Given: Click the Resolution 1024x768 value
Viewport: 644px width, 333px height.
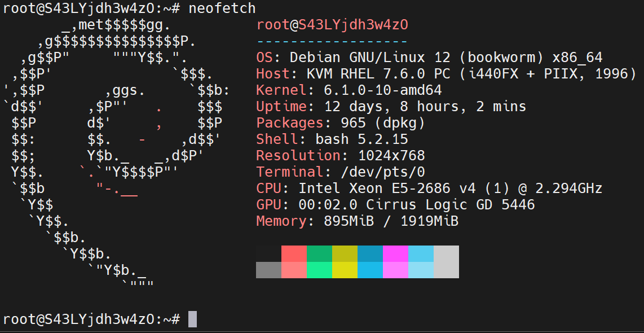Looking at the screenshot, I should (x=391, y=156).
